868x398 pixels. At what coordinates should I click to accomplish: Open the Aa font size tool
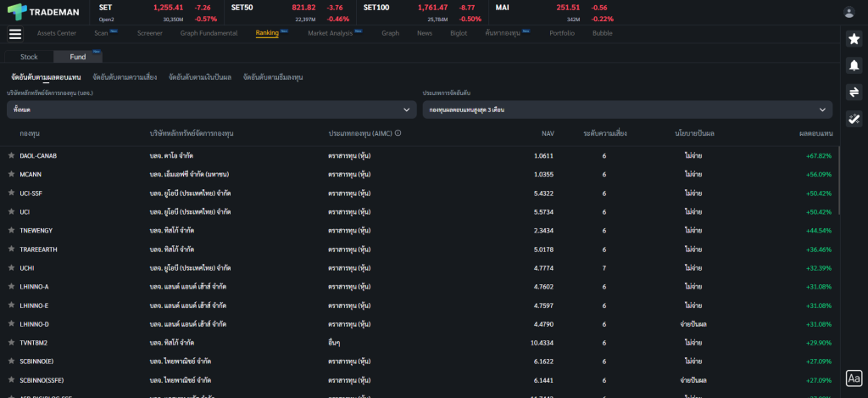pos(854,378)
